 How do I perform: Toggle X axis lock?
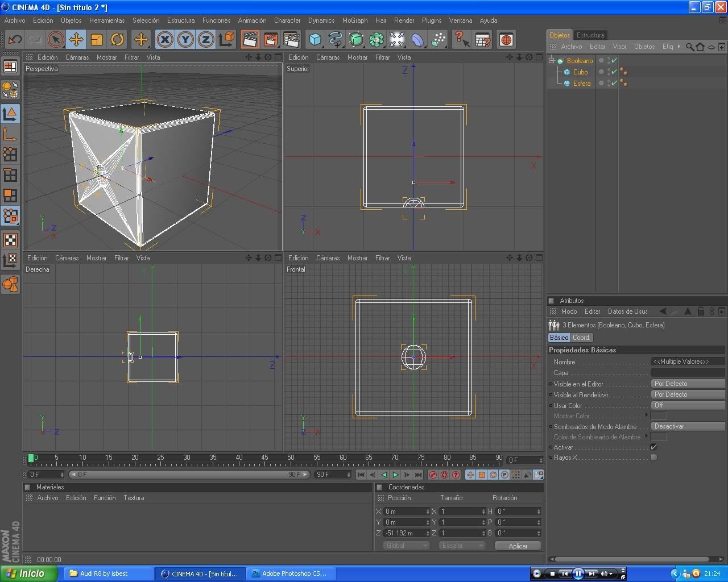(165, 39)
